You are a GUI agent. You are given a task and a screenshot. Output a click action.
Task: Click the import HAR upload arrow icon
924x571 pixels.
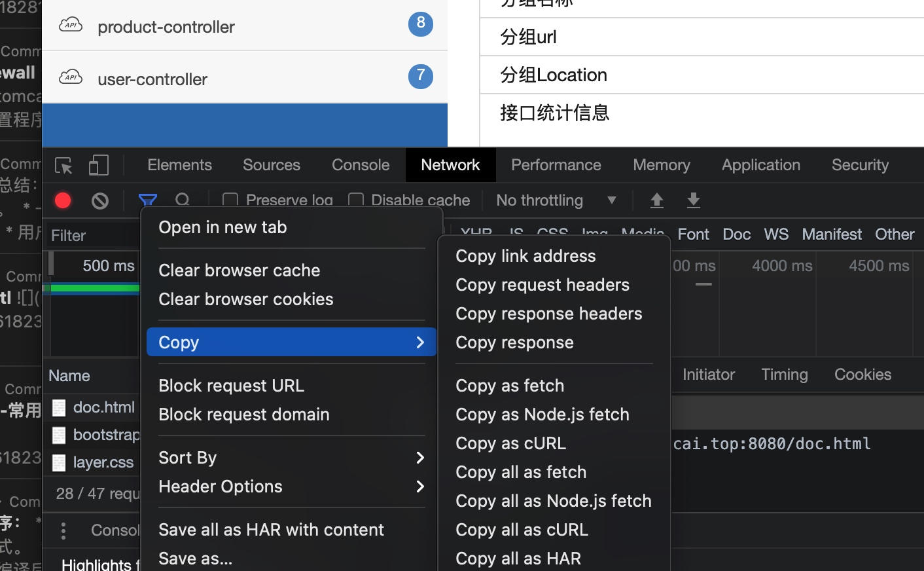click(656, 200)
